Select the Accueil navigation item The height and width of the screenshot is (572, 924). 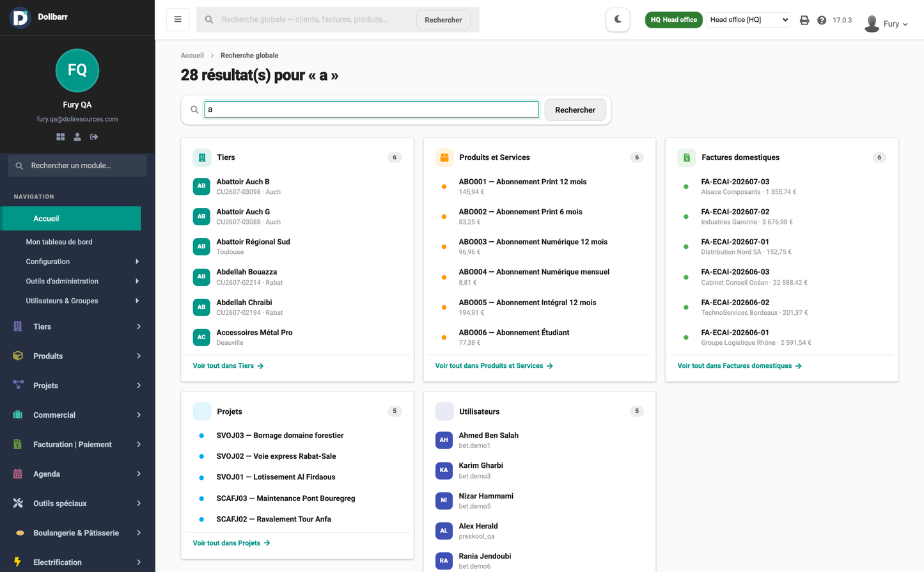72,218
